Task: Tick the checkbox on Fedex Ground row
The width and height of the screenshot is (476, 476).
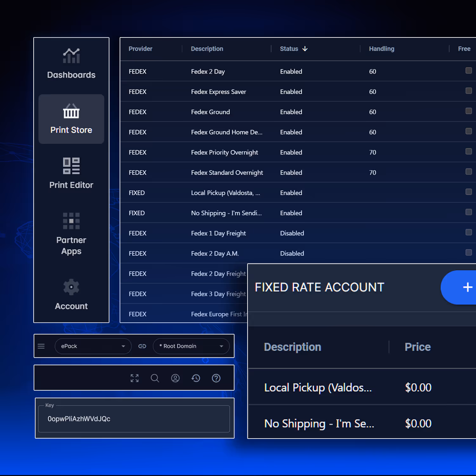Action: pyautogui.click(x=469, y=111)
